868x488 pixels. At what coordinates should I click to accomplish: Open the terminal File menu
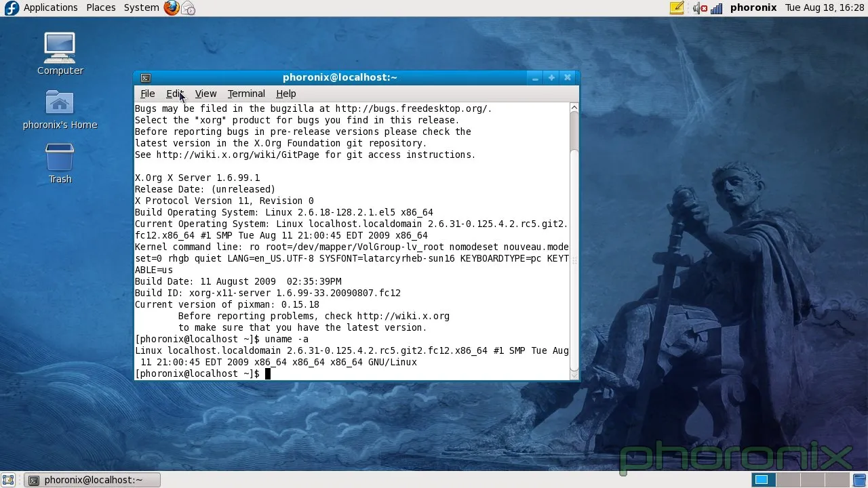coord(147,94)
